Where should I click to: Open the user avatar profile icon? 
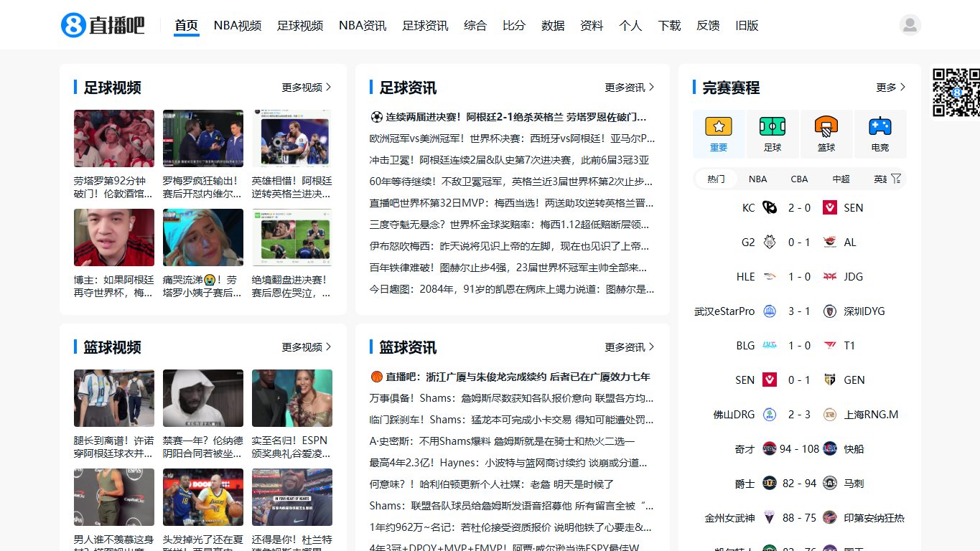click(910, 25)
